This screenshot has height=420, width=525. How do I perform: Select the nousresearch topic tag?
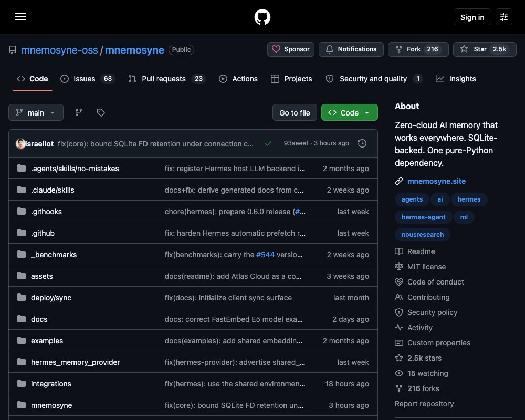tap(423, 235)
